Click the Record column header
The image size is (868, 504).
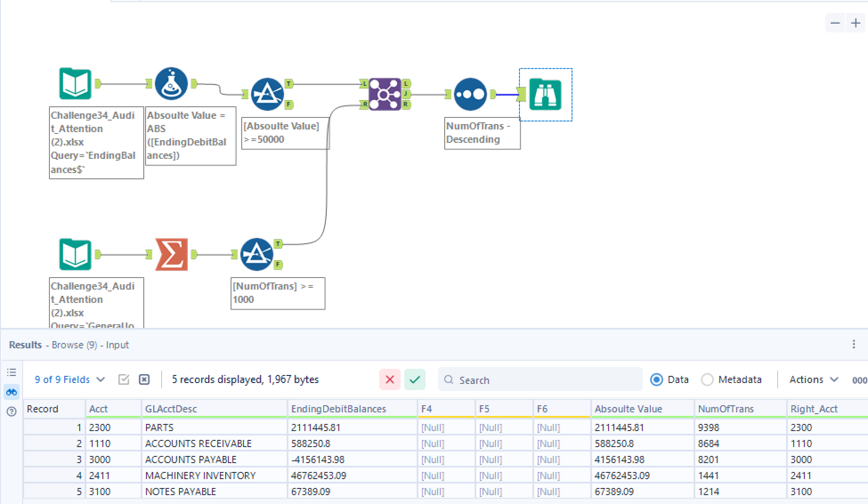pos(54,409)
